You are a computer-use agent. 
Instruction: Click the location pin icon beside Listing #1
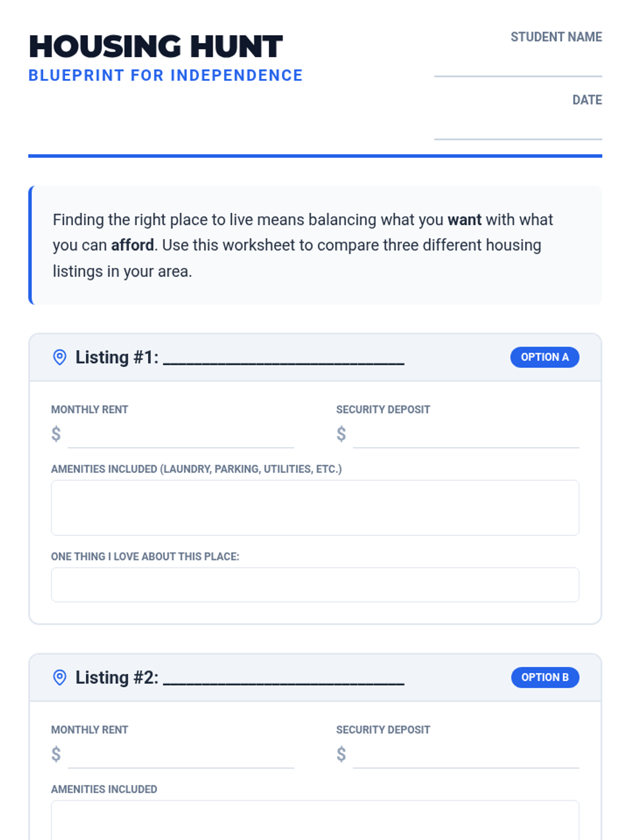point(60,358)
